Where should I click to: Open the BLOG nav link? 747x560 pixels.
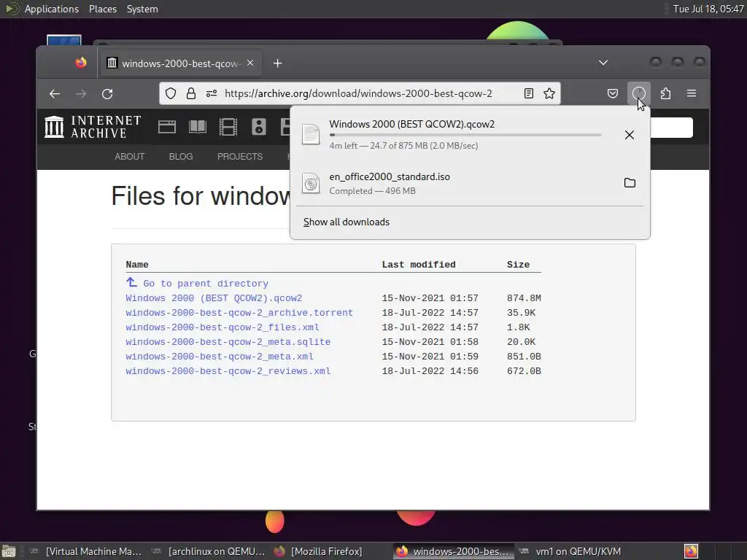coord(181,157)
